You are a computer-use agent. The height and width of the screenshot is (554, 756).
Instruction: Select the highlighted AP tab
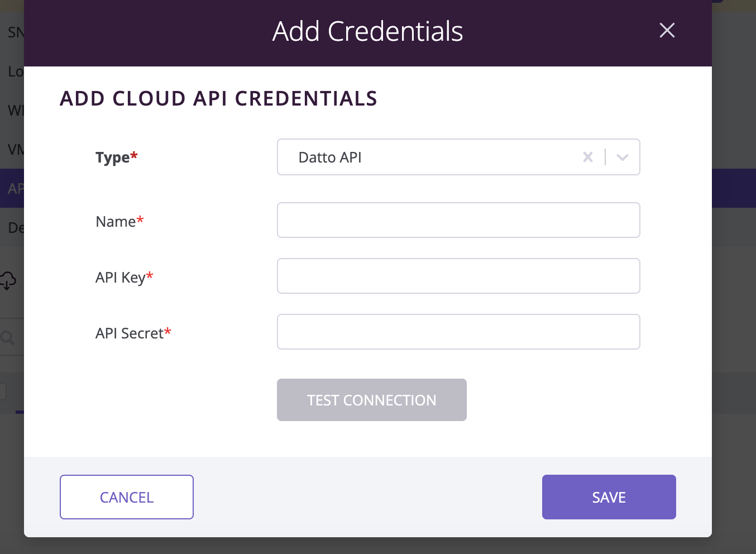coord(15,189)
